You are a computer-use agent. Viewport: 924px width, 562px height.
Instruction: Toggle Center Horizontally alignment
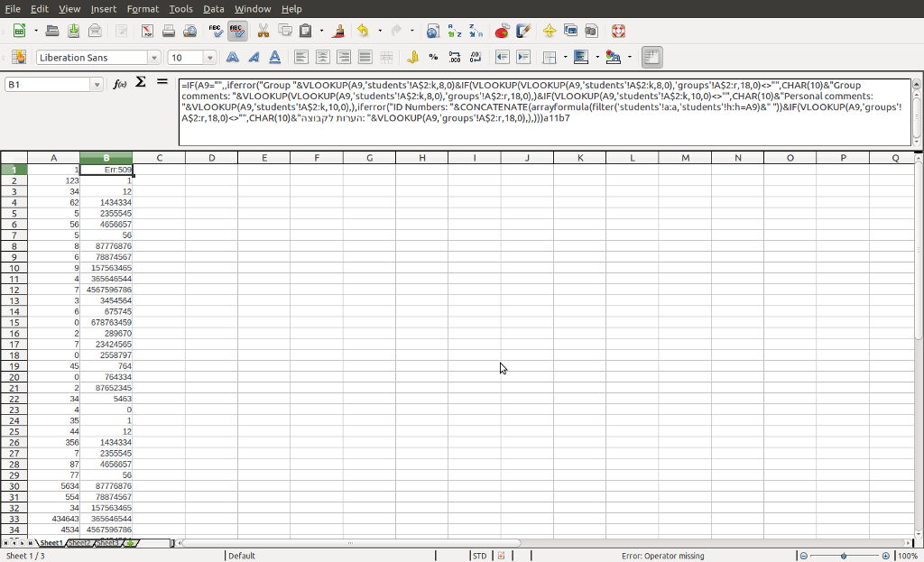[322, 58]
